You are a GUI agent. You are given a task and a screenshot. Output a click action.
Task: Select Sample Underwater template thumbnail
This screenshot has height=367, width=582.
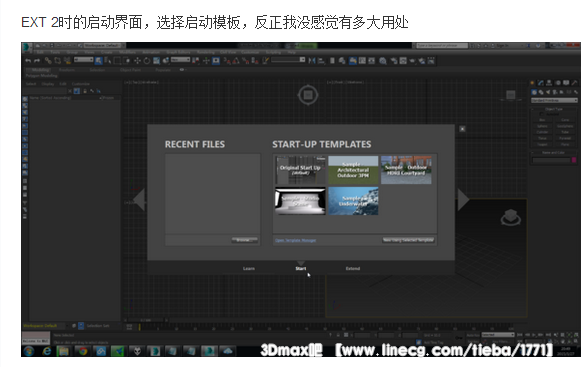[x=353, y=201]
